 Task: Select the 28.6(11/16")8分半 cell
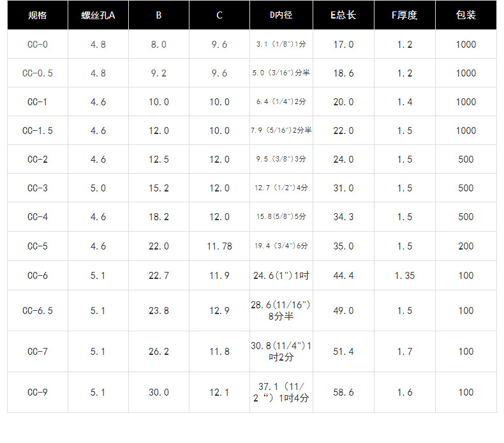pos(281,311)
